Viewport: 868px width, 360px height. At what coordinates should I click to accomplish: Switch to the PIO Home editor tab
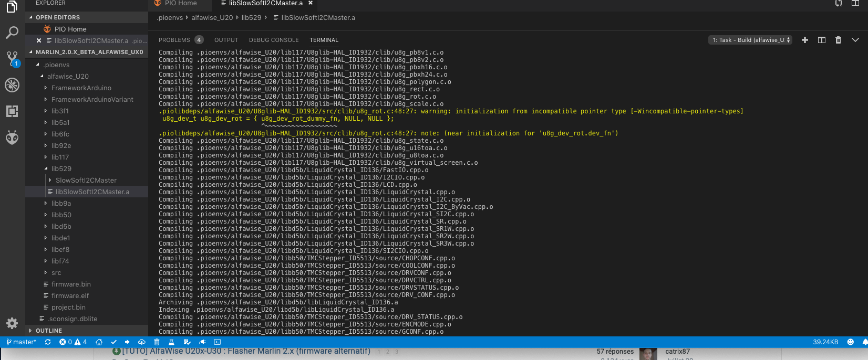[180, 3]
